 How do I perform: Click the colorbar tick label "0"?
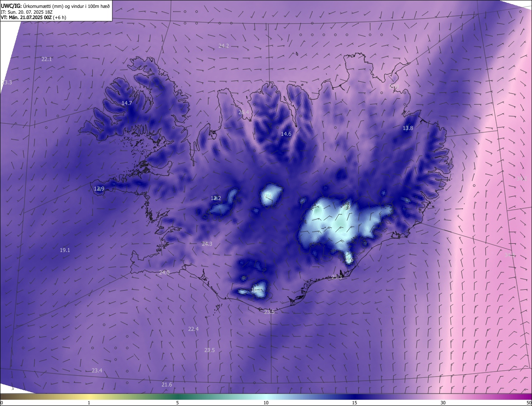[2, 403]
